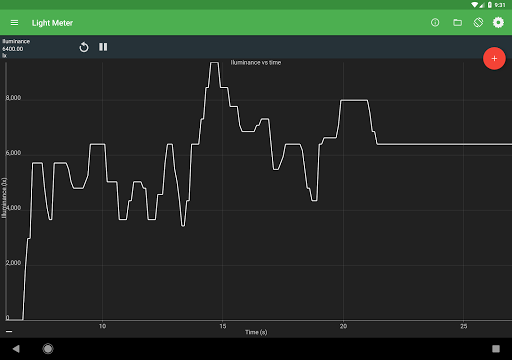
Task: Click the 8,000 y-axis label
Action: click(13, 98)
